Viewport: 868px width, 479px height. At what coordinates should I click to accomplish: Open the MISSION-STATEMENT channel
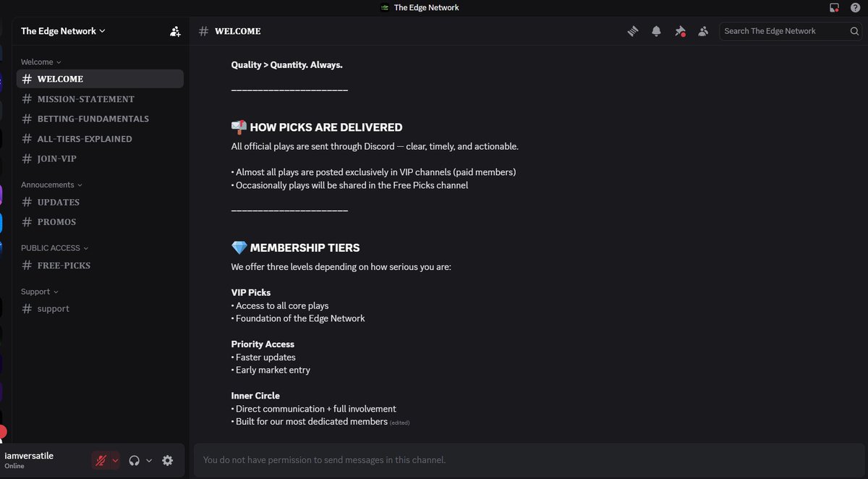100,99
